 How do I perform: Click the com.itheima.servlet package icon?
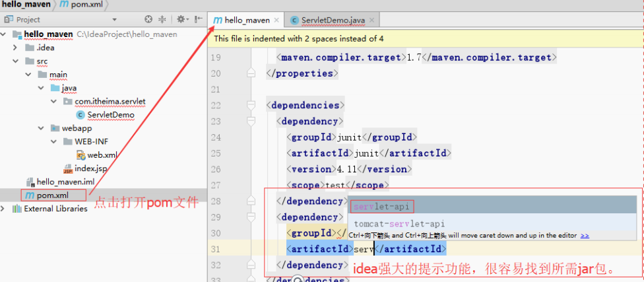68,102
